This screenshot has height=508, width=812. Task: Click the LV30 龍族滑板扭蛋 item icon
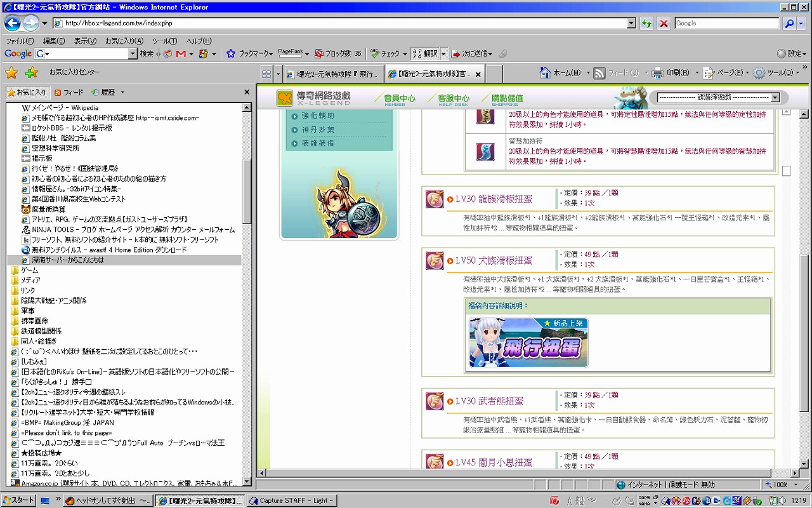(x=435, y=199)
